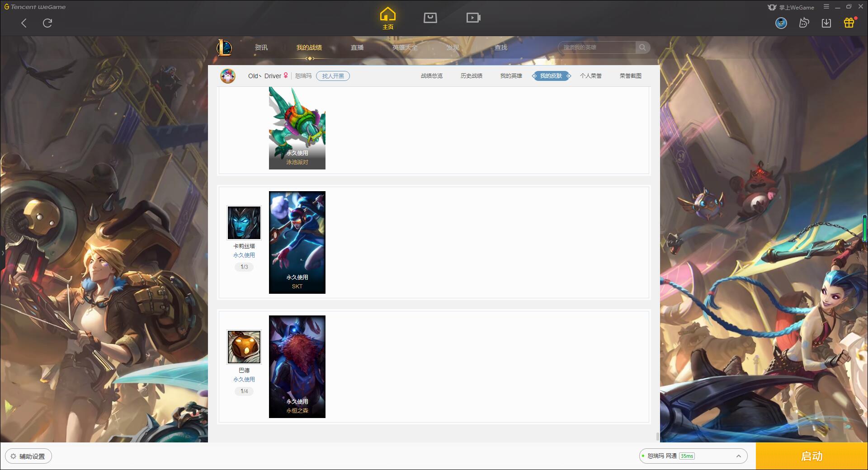
Task: Click the skin list vertical scrollbar
Action: point(657,437)
